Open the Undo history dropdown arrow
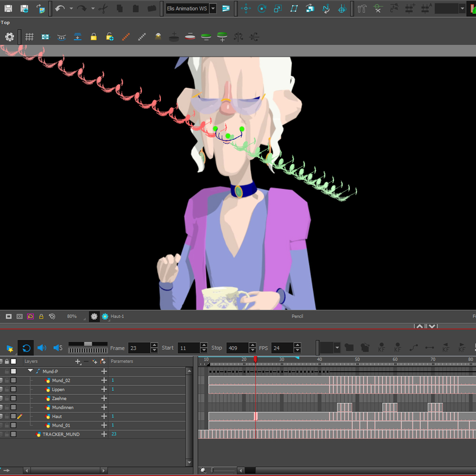The width and height of the screenshot is (476, 476). point(71,9)
